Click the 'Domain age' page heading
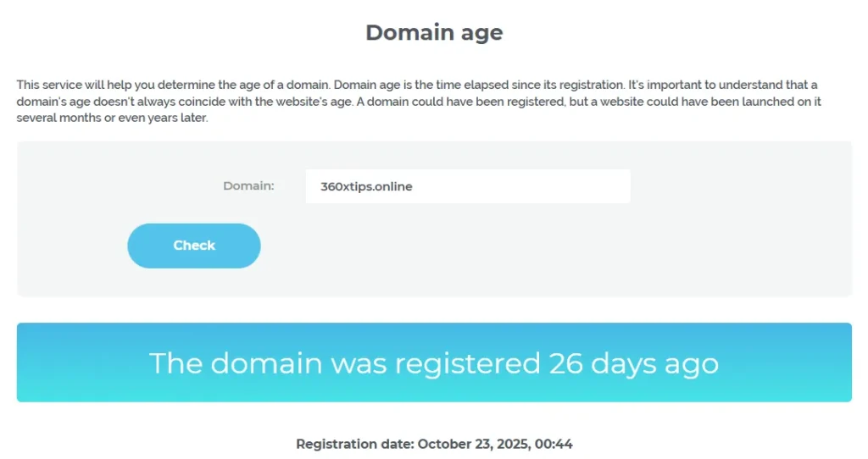 [434, 32]
